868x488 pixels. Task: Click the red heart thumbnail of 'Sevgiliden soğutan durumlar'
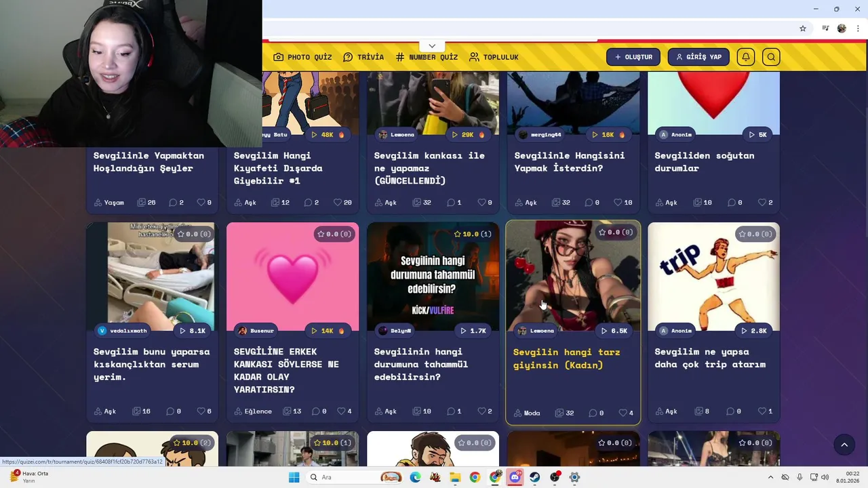point(713,102)
